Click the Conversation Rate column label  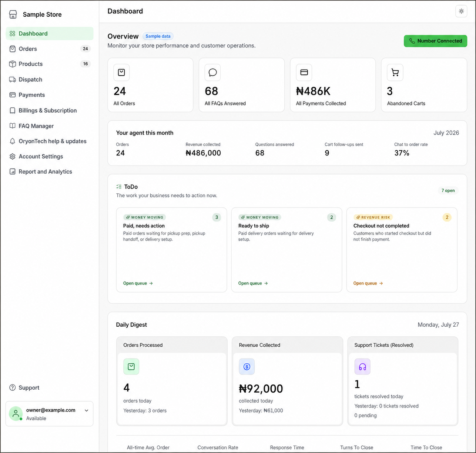point(218,447)
